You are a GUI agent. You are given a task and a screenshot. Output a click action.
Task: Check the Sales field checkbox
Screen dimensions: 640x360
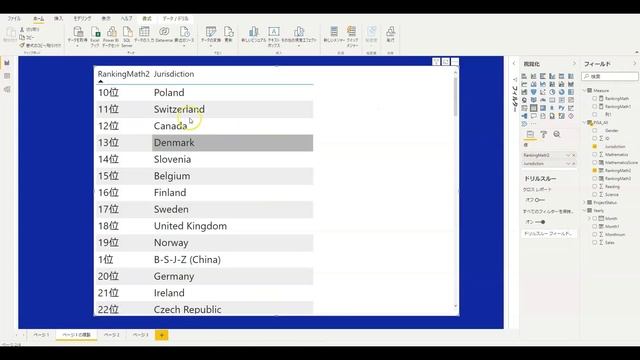point(595,242)
